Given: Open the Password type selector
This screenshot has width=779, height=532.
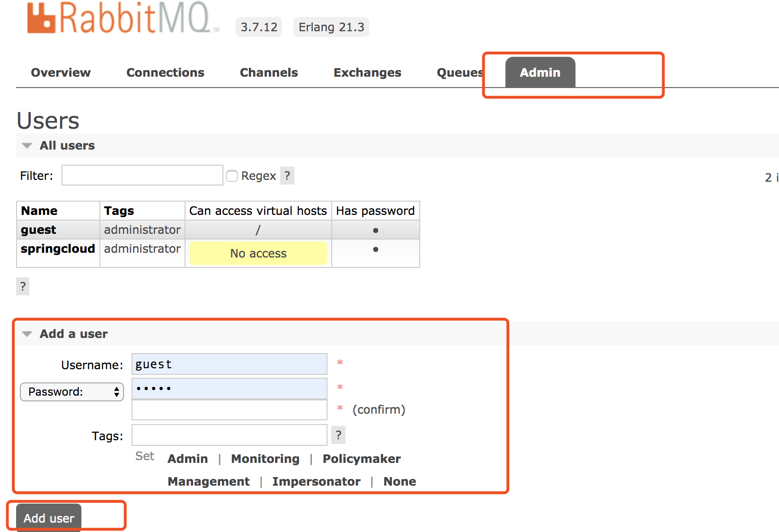Looking at the screenshot, I should click(x=71, y=392).
